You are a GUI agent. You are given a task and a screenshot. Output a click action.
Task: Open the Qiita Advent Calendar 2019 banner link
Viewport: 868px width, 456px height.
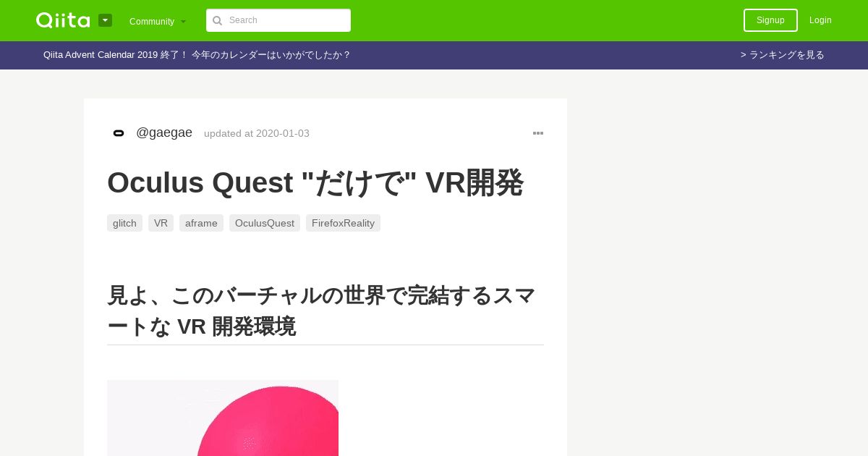pos(197,55)
